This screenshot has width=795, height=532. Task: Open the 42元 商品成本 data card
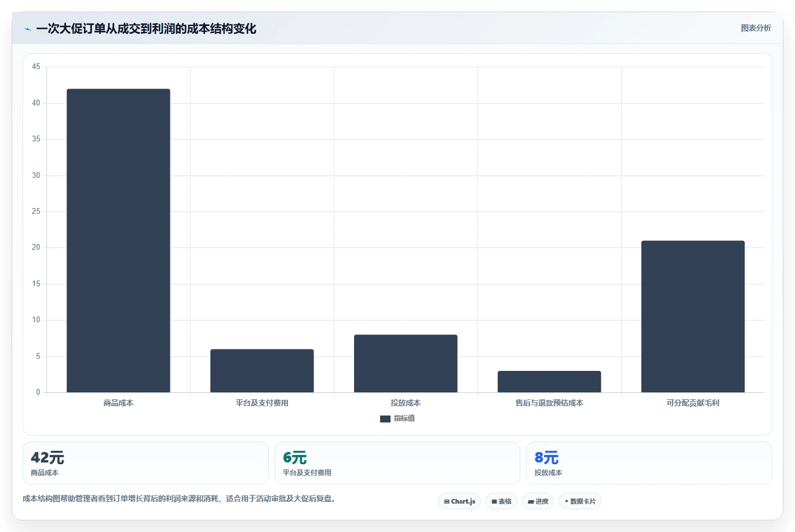tap(145, 463)
